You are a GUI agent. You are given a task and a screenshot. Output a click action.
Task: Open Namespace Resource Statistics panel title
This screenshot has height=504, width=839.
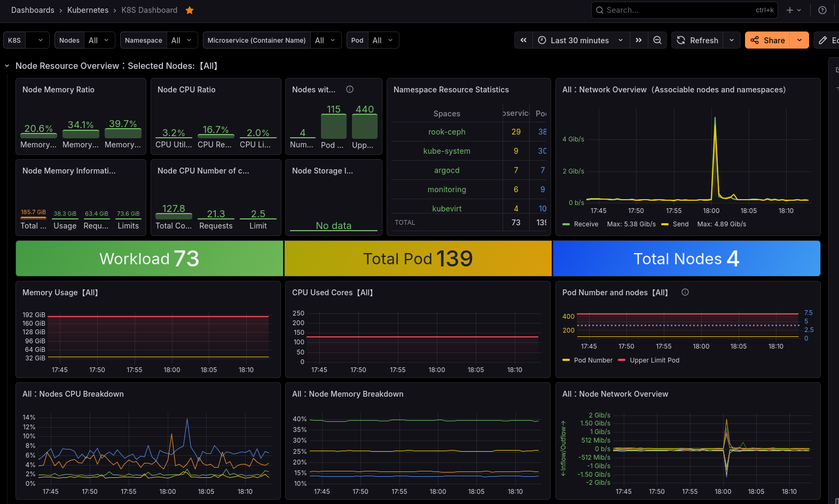(451, 90)
